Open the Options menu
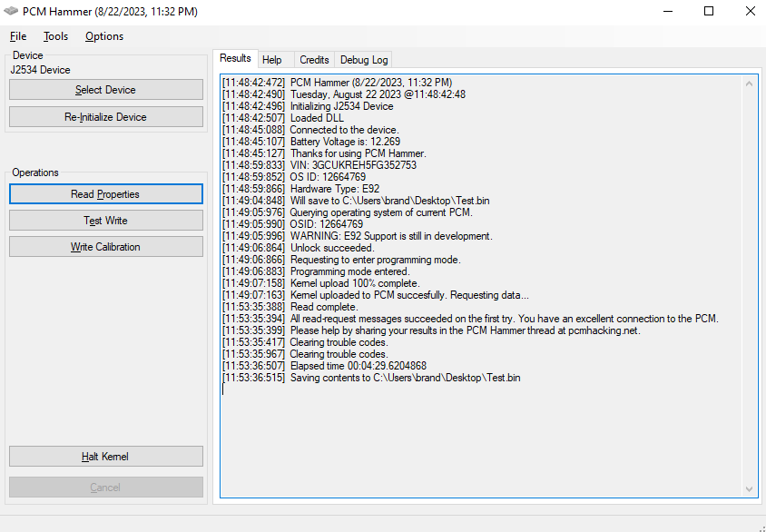The width and height of the screenshot is (766, 532). click(104, 36)
